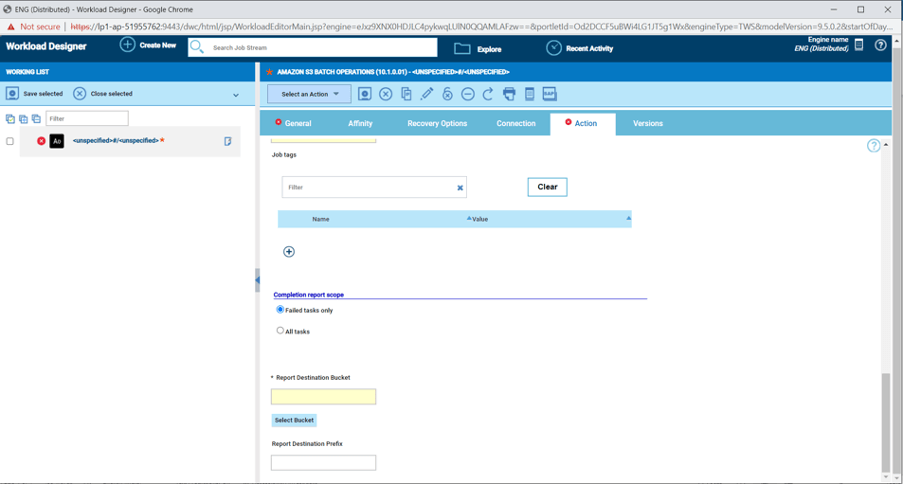Switch to the Affinity tab
Image resolution: width=904 pixels, height=484 pixels.
(x=360, y=123)
